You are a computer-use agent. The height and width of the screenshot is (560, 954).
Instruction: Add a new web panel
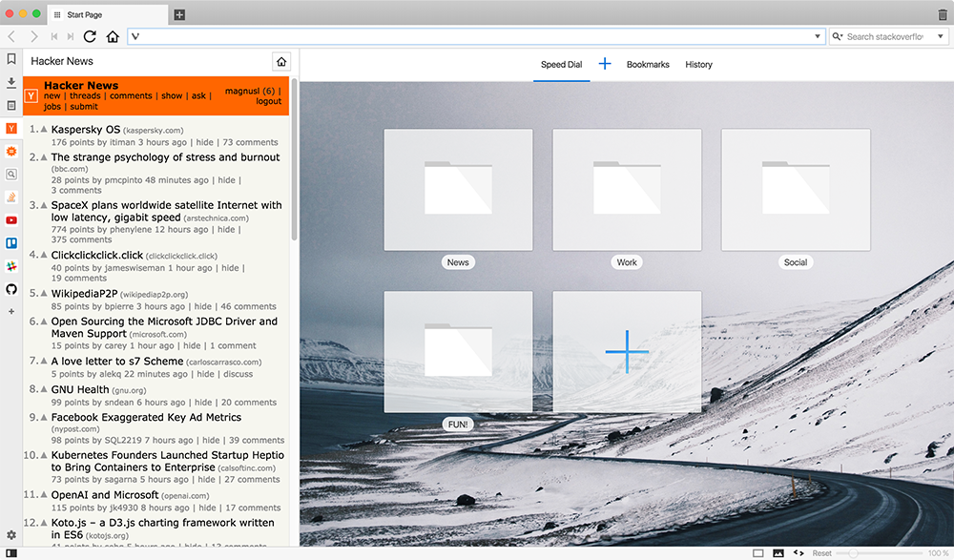[x=10, y=312]
